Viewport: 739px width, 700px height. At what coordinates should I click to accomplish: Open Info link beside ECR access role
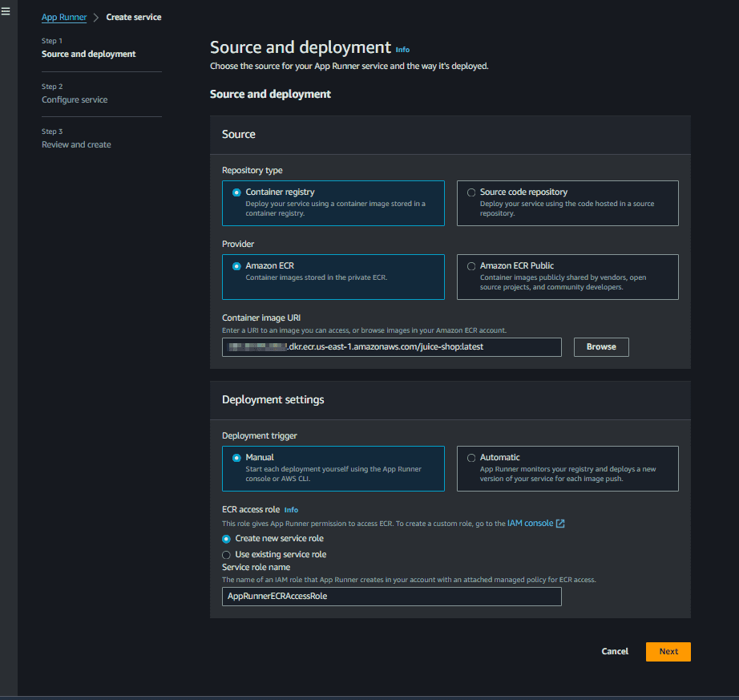point(291,510)
